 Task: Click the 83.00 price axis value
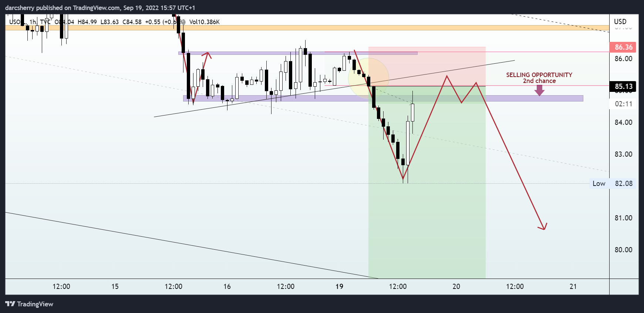click(x=623, y=154)
